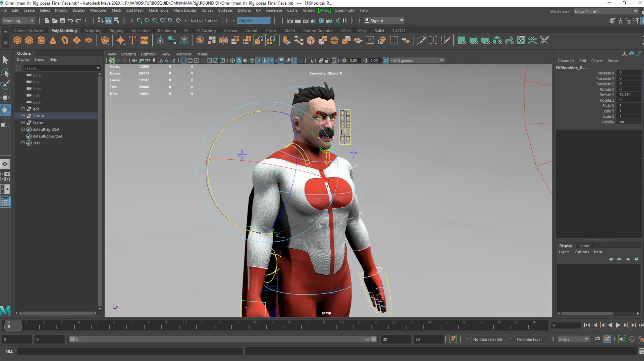The width and height of the screenshot is (644, 361).
Task: Click the SVG import shelf icon
Action: [x=144, y=41]
